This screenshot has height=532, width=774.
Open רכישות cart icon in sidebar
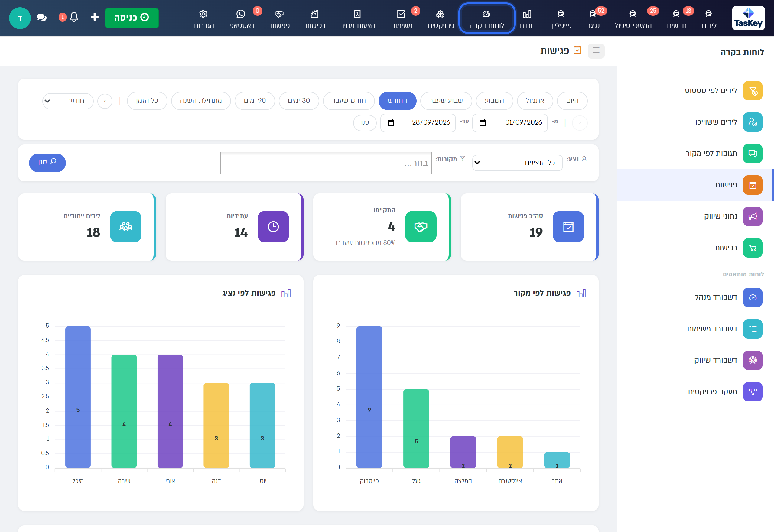(753, 248)
